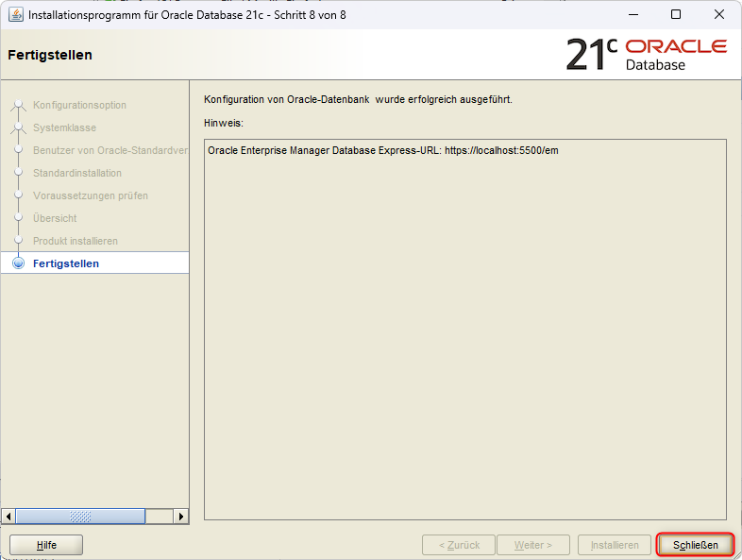Screen dimensions: 742x560
Task: Maximize the installer window
Action: click(x=676, y=15)
